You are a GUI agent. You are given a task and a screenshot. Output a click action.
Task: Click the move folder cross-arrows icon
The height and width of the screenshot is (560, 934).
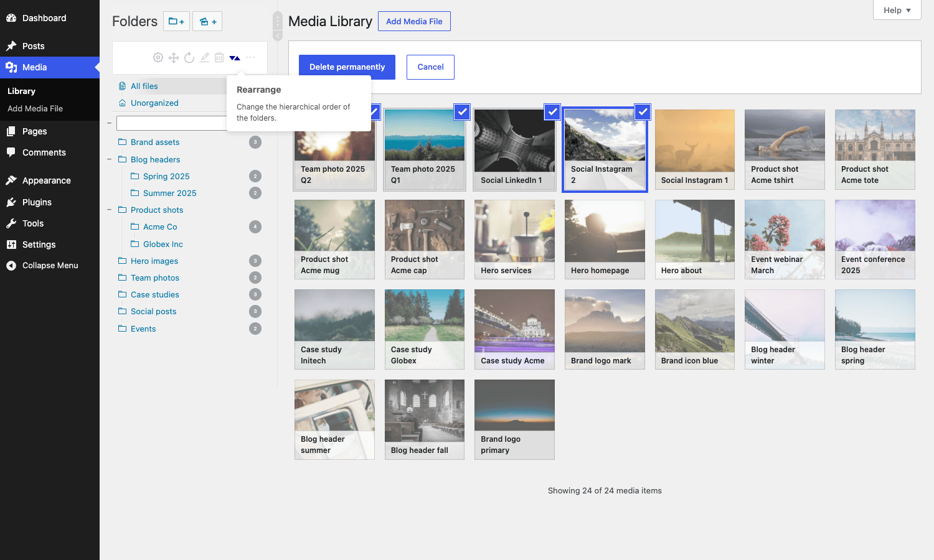174,58
